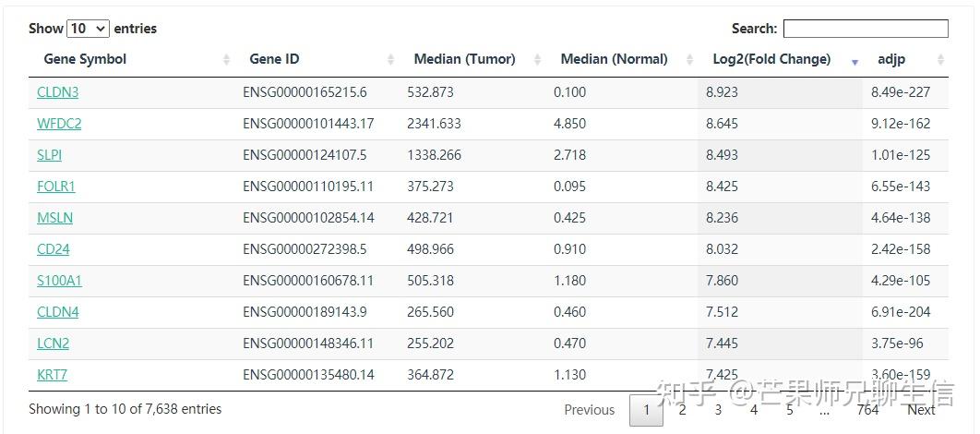Open the LCN2 gene link
The width and height of the screenshot is (980, 434).
click(x=53, y=344)
